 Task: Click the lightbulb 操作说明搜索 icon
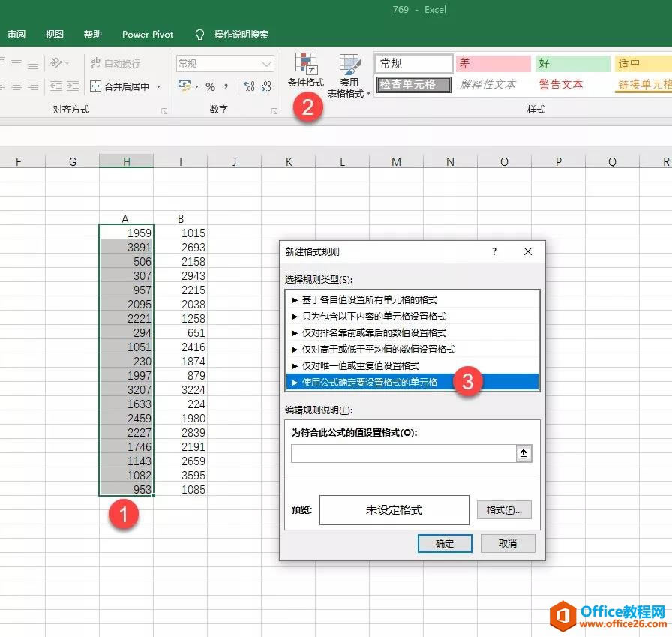tap(199, 35)
